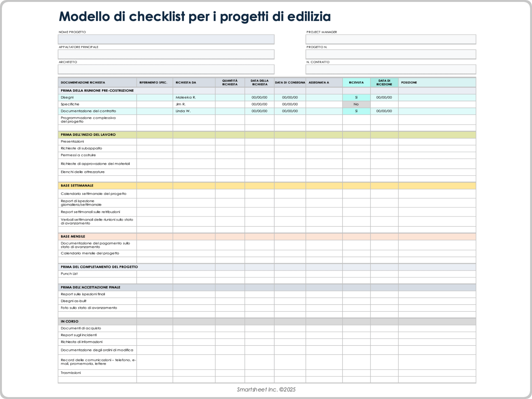Click the Smartsheet Inc. ©2025 footer

coord(266,390)
